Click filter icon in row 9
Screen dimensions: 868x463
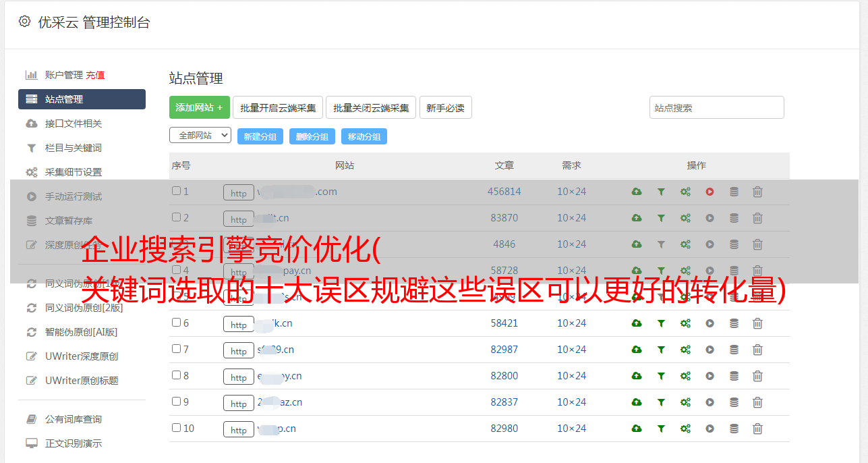coord(661,402)
